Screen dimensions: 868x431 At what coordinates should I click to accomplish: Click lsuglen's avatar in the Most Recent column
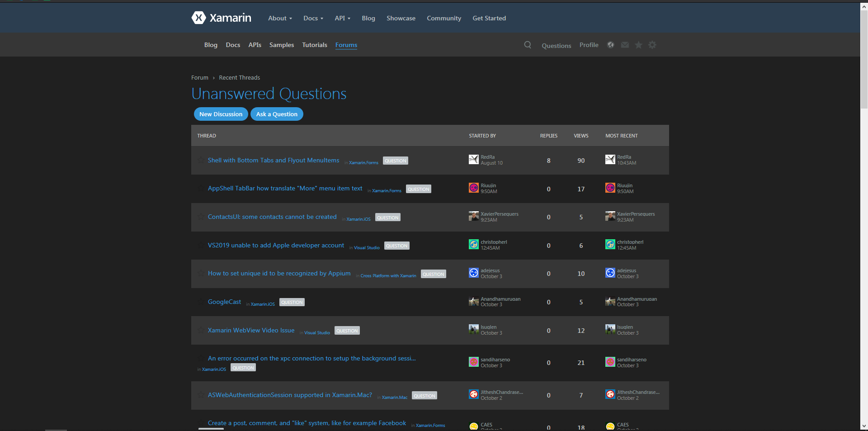click(x=610, y=329)
